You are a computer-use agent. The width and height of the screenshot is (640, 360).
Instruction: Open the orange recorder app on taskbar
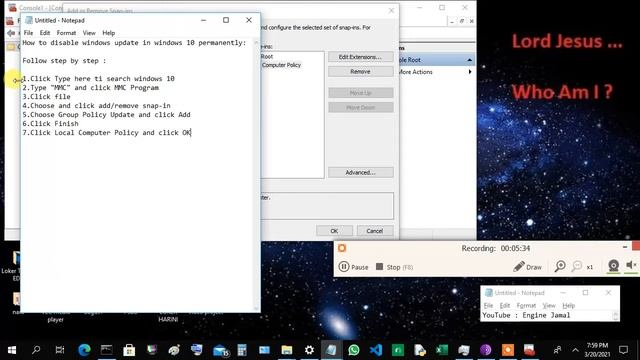[508, 350]
